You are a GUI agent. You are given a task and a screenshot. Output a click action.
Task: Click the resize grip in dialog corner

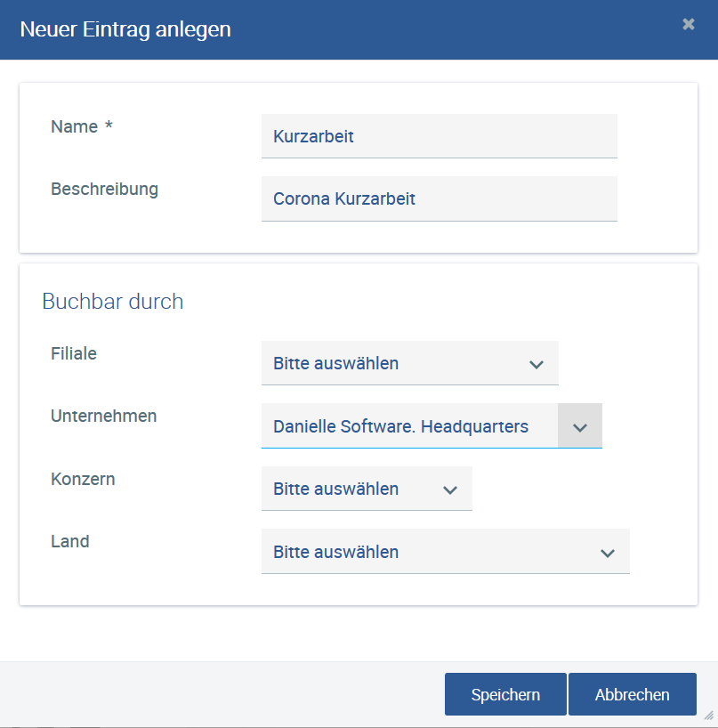(709, 715)
